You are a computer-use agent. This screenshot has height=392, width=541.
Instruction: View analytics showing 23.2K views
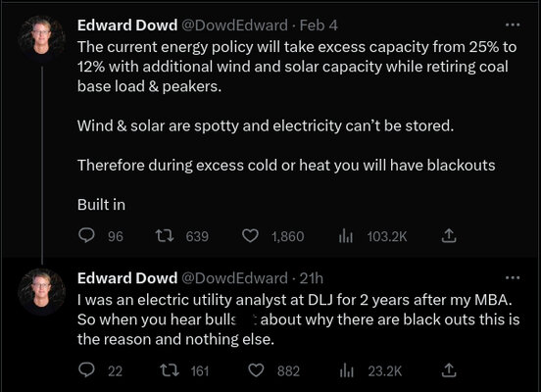tap(346, 371)
